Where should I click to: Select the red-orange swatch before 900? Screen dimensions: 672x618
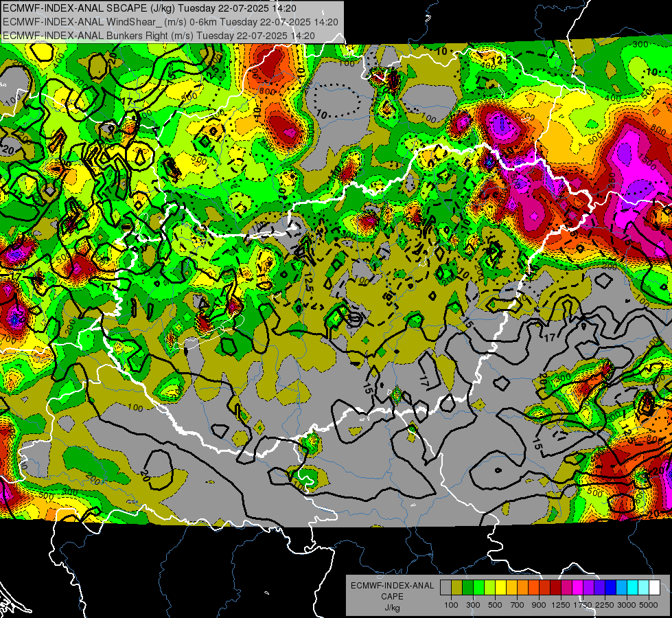[x=533, y=588]
